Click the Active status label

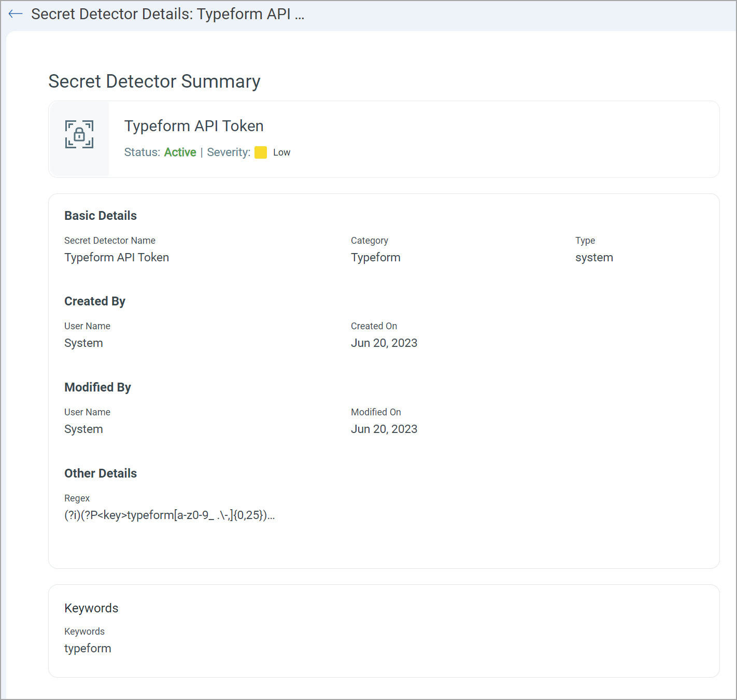tap(180, 152)
